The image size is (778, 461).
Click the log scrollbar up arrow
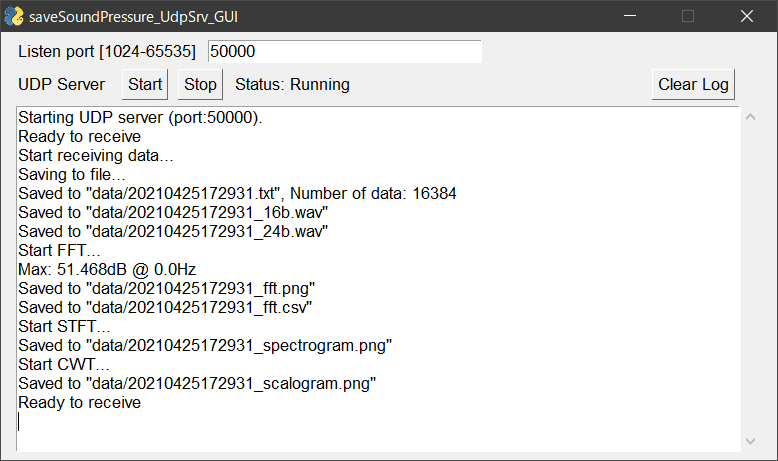coord(751,118)
